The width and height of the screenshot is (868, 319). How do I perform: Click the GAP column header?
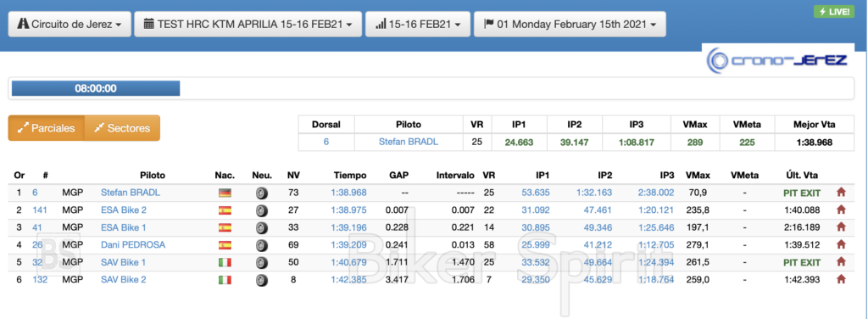398,176
